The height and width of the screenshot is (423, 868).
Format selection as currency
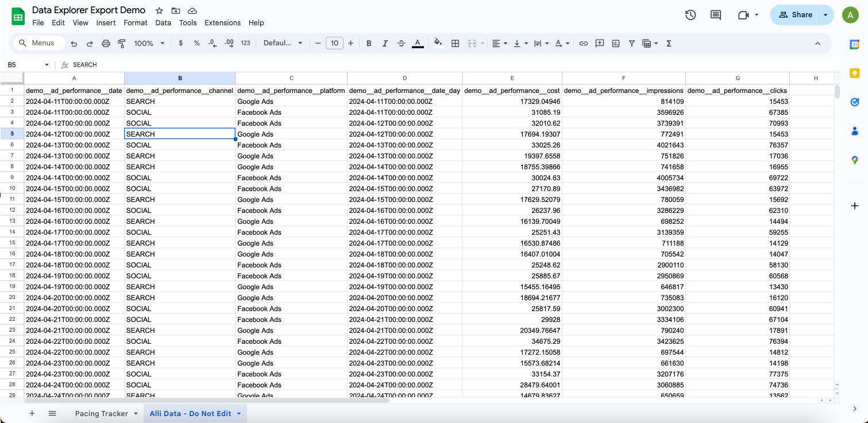tap(181, 43)
